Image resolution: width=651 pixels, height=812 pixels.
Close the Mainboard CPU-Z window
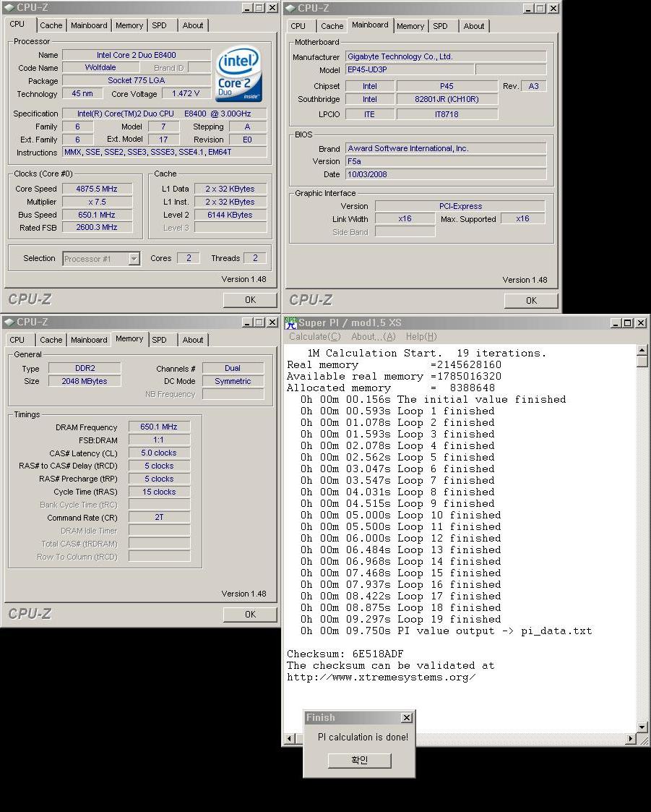pos(553,9)
